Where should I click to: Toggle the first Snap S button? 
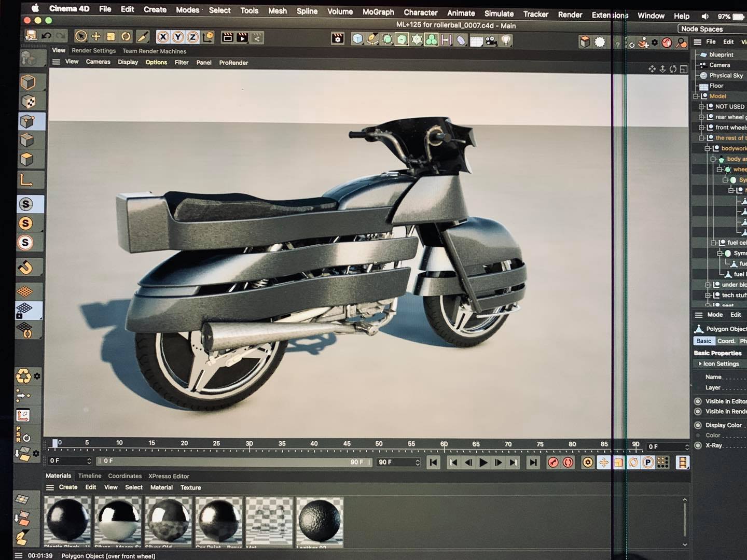point(26,204)
